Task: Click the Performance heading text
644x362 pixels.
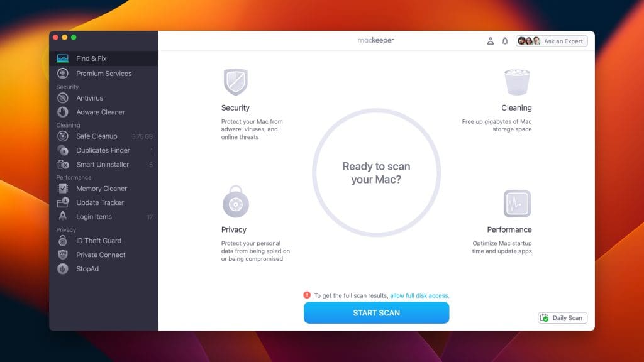Action: pos(509,230)
